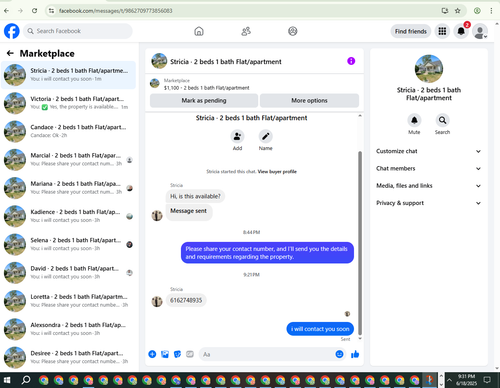This screenshot has height=388, width=500.
Task: Click Mark as pending
Action: [204, 100]
